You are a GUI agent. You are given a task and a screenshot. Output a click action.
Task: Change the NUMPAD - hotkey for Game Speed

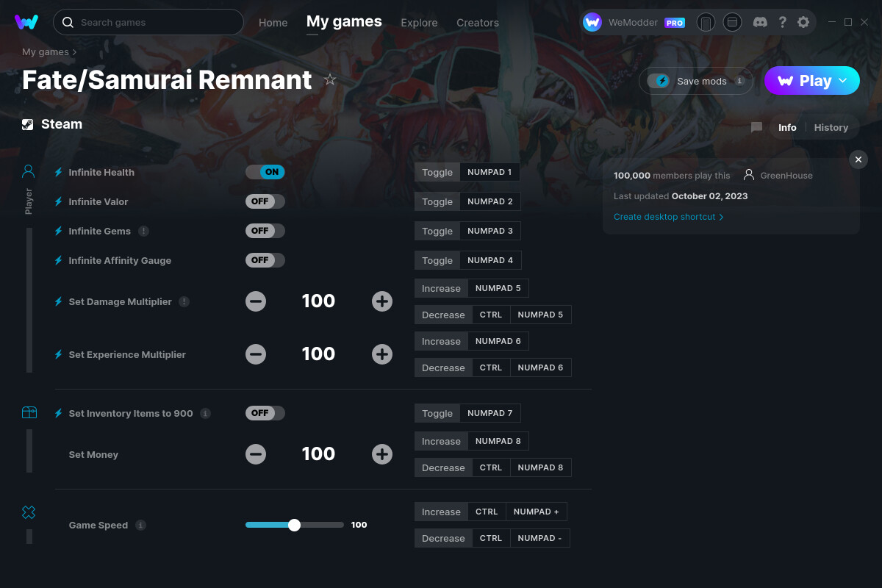tap(539, 538)
